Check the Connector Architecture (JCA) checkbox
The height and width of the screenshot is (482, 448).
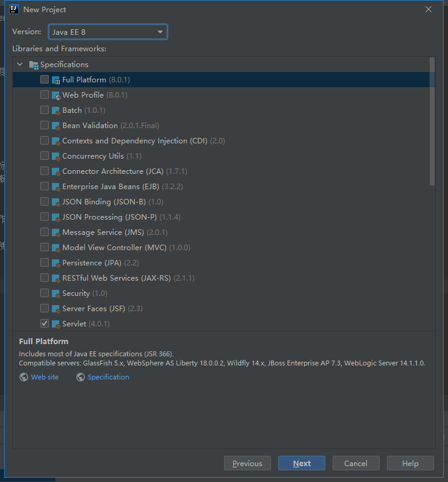[45, 171]
